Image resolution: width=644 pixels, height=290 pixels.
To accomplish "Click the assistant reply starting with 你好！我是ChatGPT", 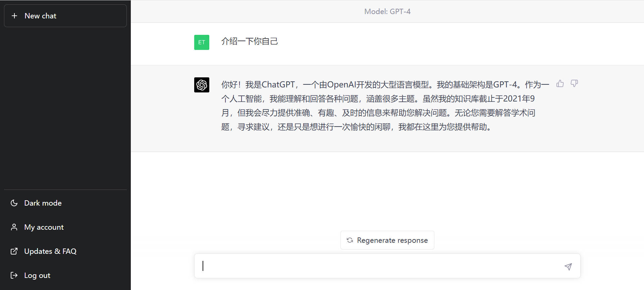I will tap(385, 105).
